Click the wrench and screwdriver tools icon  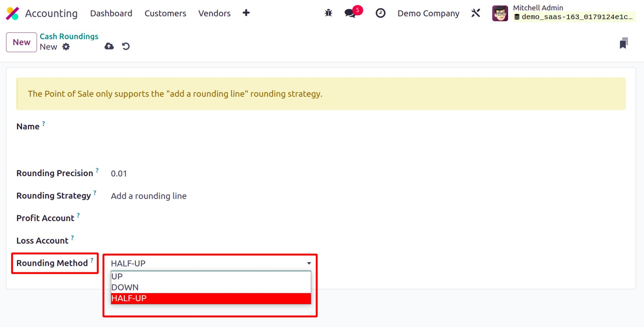[x=476, y=13]
